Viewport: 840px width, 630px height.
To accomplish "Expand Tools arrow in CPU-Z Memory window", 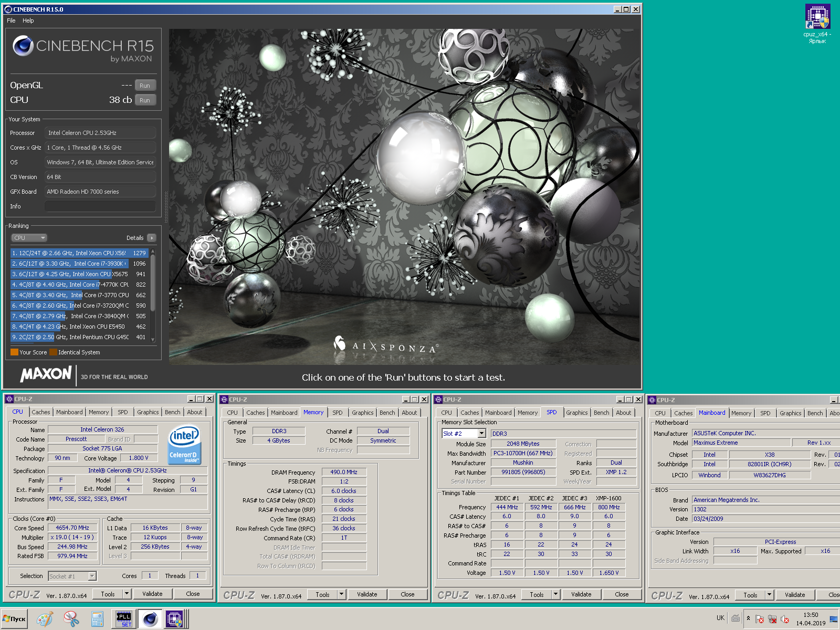I will (341, 594).
